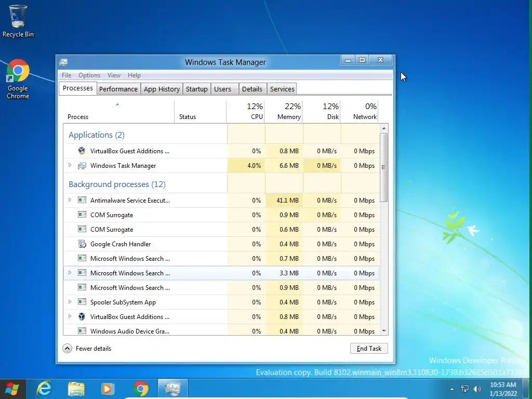Expand the Microsoft Windows Search 3.3 MB row
The width and height of the screenshot is (532, 399).
coord(70,272)
